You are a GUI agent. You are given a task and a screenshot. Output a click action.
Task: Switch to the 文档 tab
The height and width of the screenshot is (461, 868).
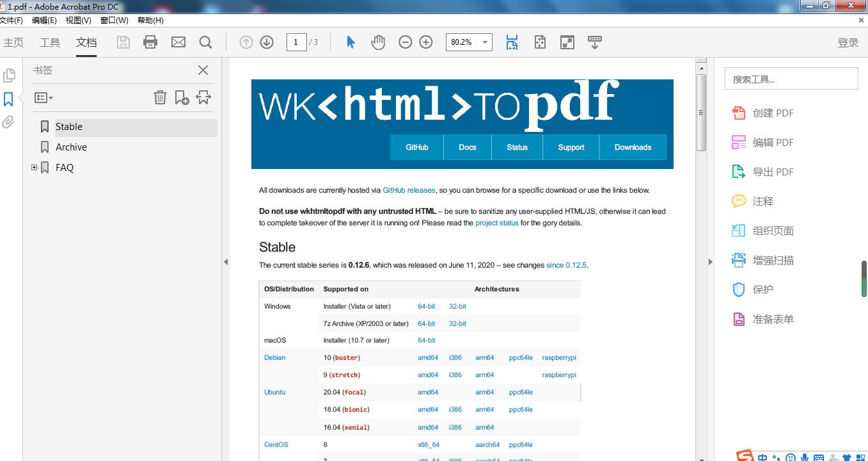click(86, 43)
